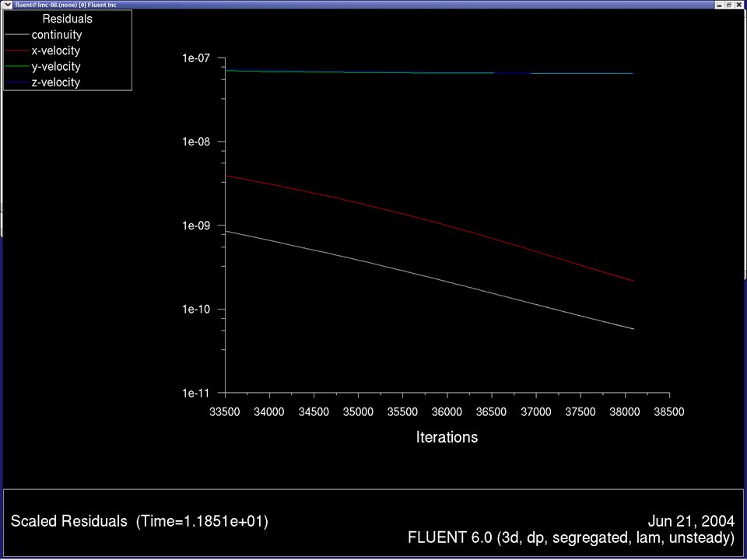Click the "35500" x-axis label

tap(402, 412)
